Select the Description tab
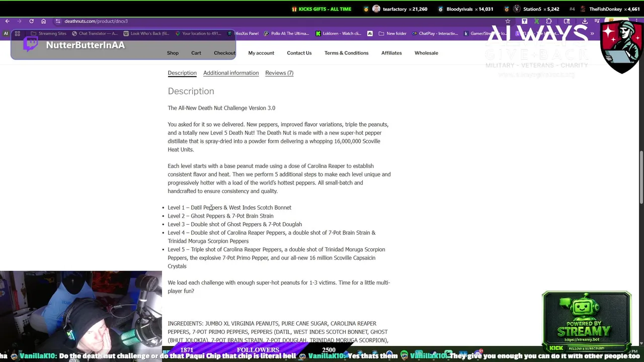 click(182, 73)
